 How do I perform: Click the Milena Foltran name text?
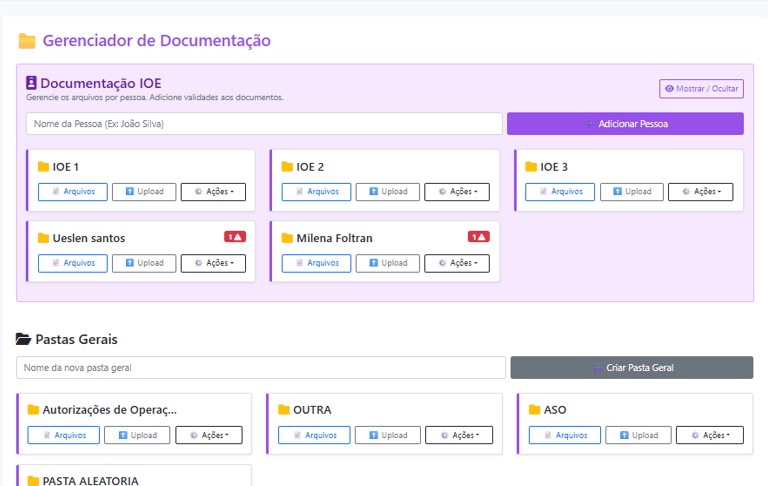click(x=335, y=238)
